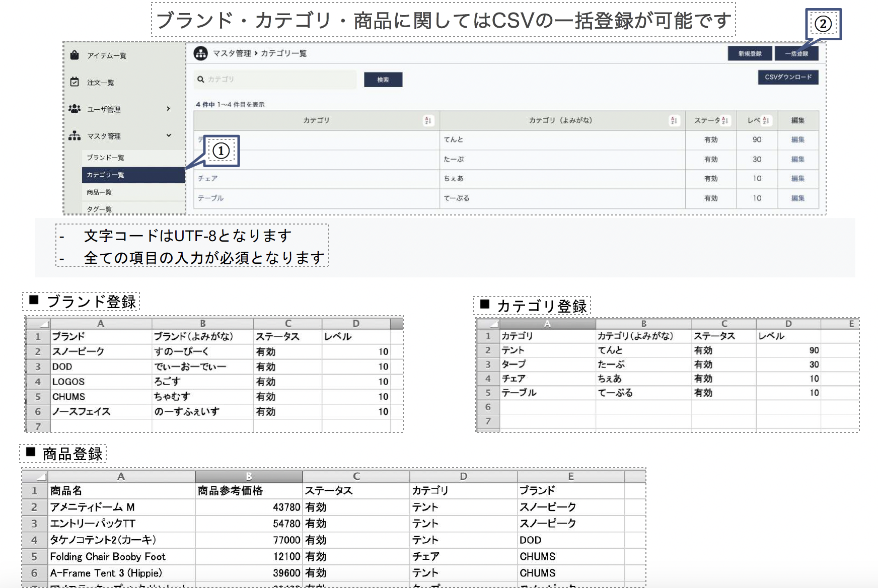Select カテゴリ一覧 in the sidebar menu

105,175
